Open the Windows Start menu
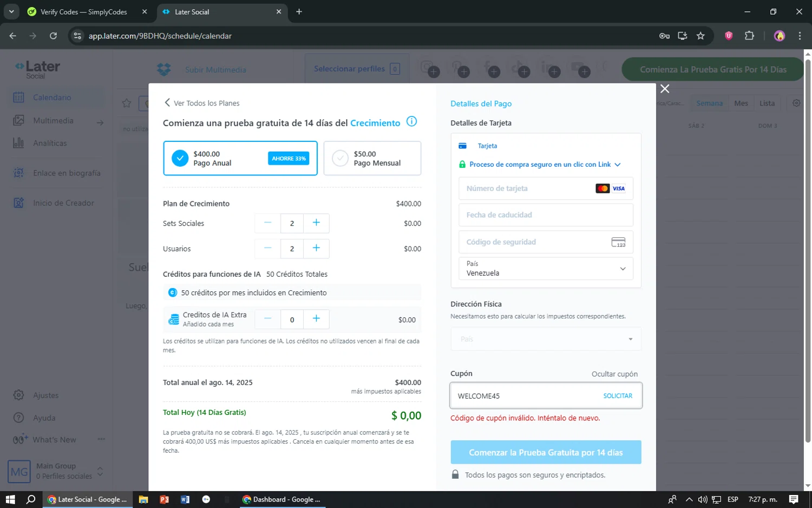The height and width of the screenshot is (508, 812). coord(10,499)
